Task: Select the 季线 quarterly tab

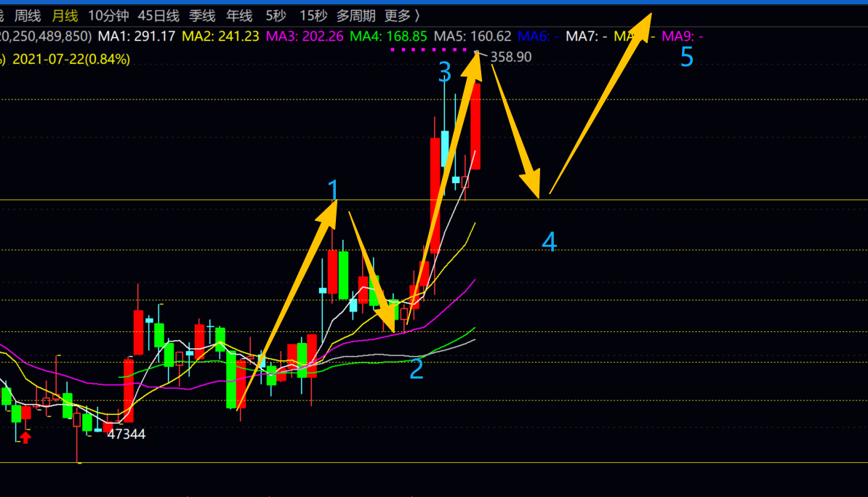Action: click(202, 15)
